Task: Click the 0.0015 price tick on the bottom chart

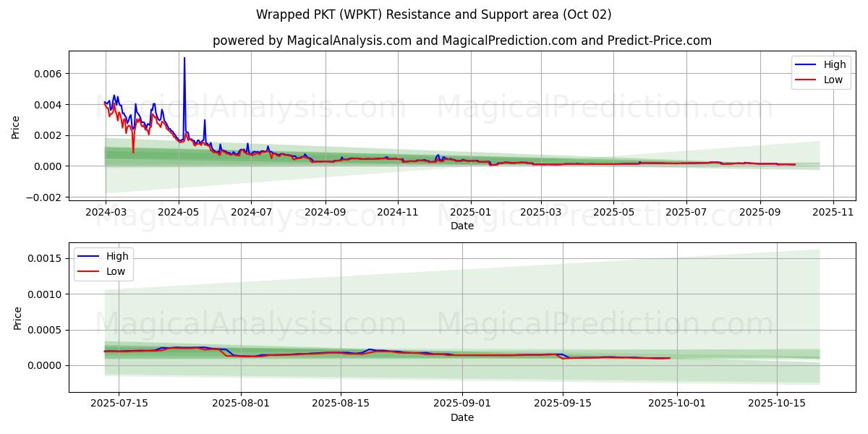Action: tap(44, 258)
